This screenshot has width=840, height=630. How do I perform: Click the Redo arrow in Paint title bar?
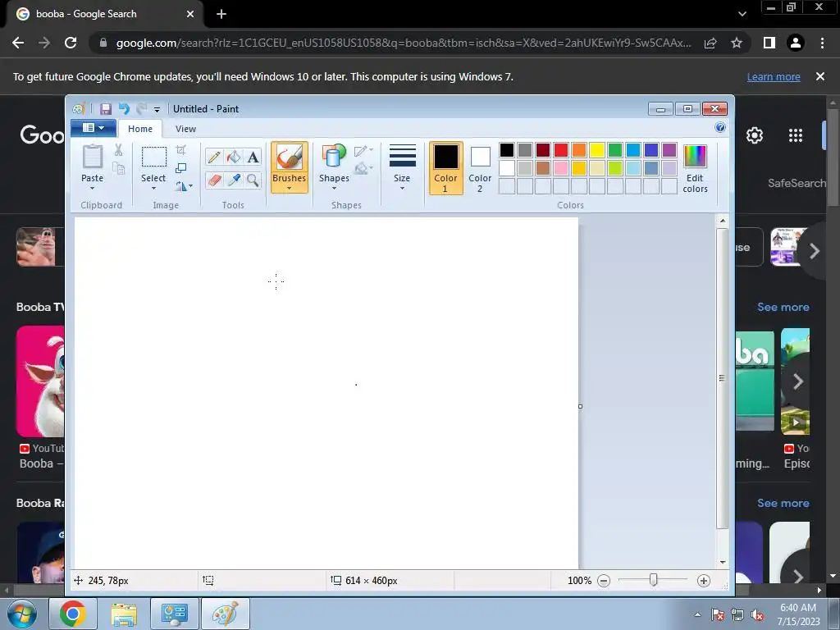click(141, 109)
